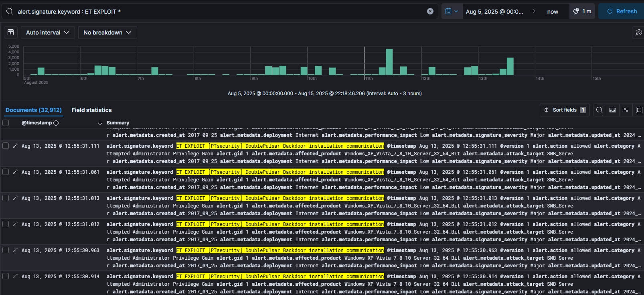Expand document details for row 12:55:31.111
Screen dimensions: 644x295
point(15,146)
